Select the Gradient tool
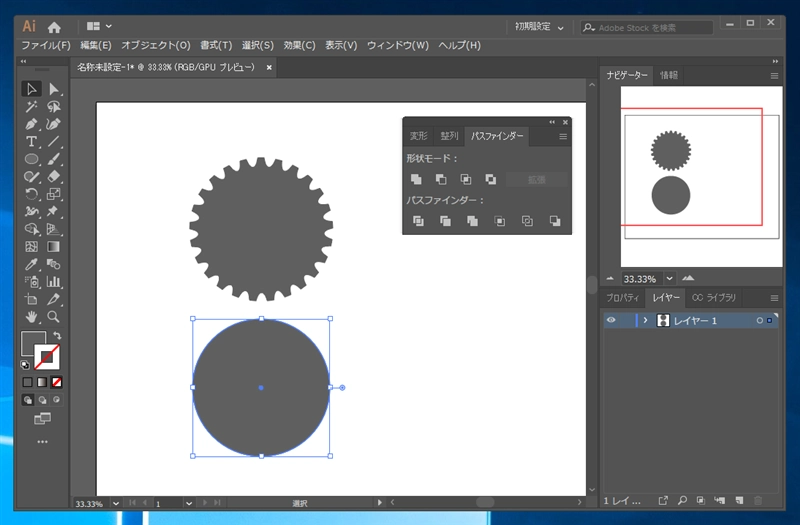Viewport: 800px width, 525px height. pyautogui.click(x=54, y=247)
